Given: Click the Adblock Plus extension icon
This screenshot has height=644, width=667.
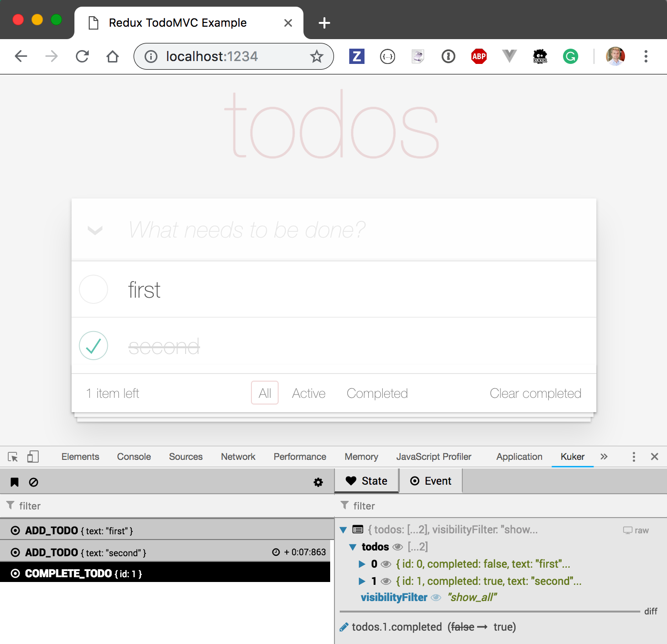Looking at the screenshot, I should 479,56.
